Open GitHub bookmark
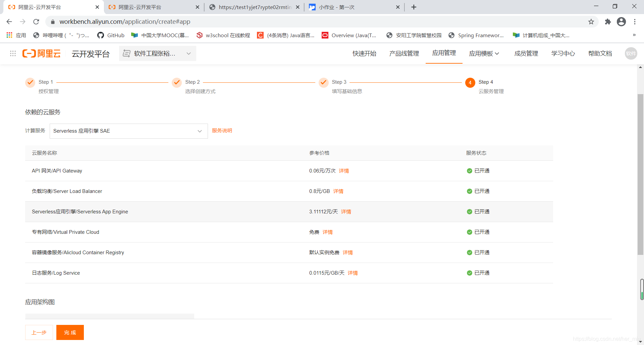Image resolution: width=644 pixels, height=345 pixels. click(x=111, y=35)
